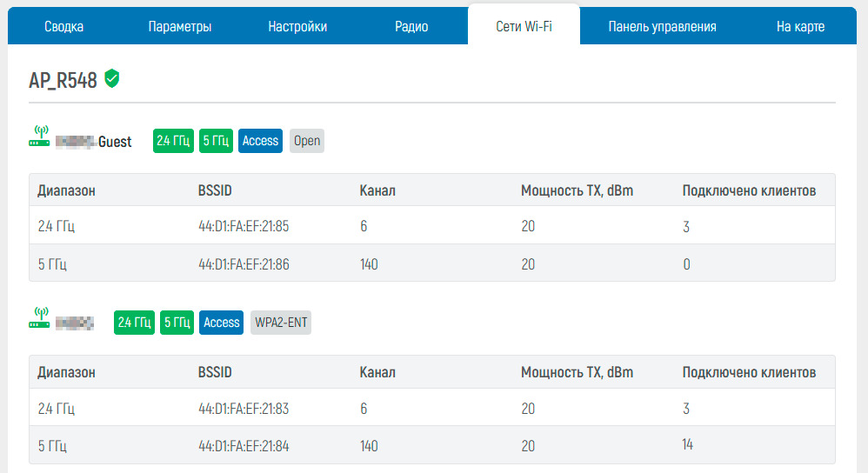Click BSSID header in WPA2-ENT table
This screenshot has width=868, height=473.
tap(215, 372)
